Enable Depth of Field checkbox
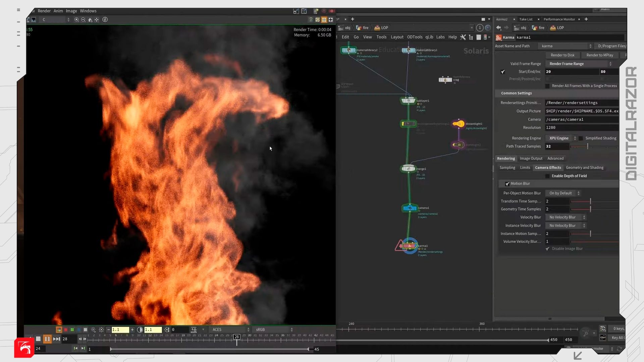644x362 pixels. (547, 176)
